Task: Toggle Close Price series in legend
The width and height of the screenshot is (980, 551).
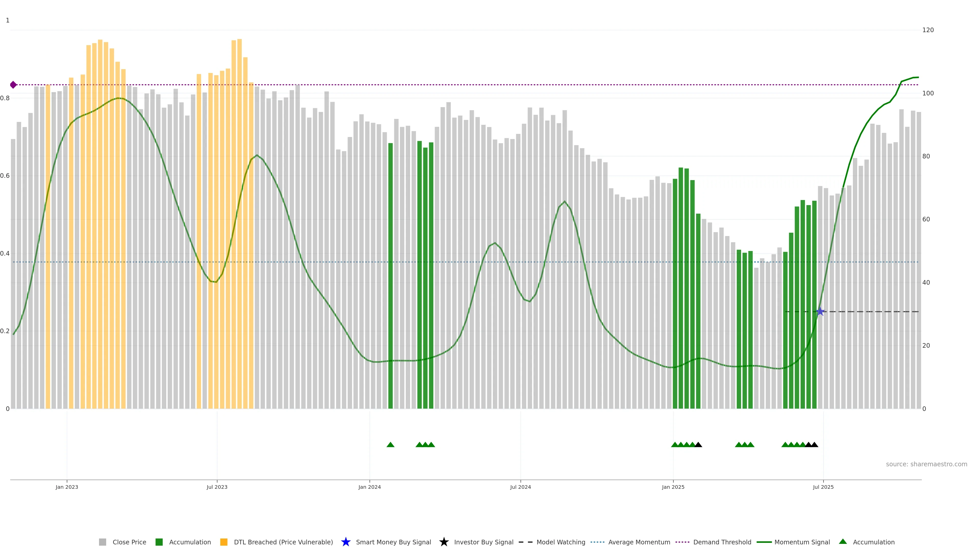Action: pyautogui.click(x=129, y=542)
